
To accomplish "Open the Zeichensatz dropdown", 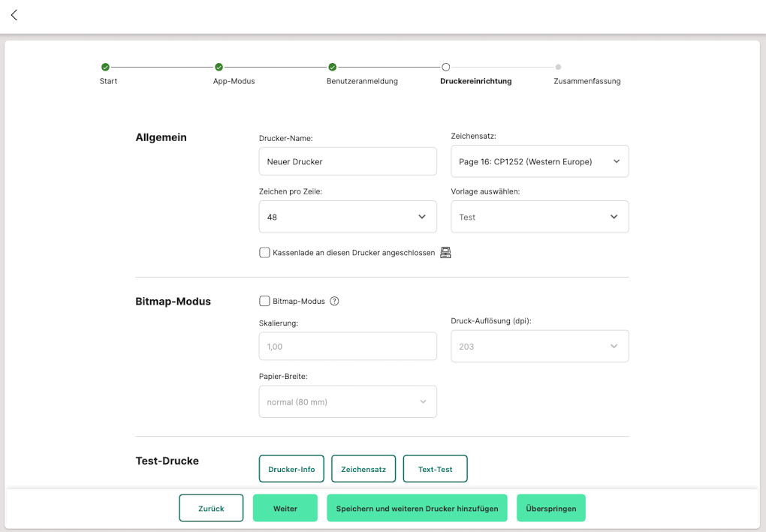I will [x=539, y=161].
